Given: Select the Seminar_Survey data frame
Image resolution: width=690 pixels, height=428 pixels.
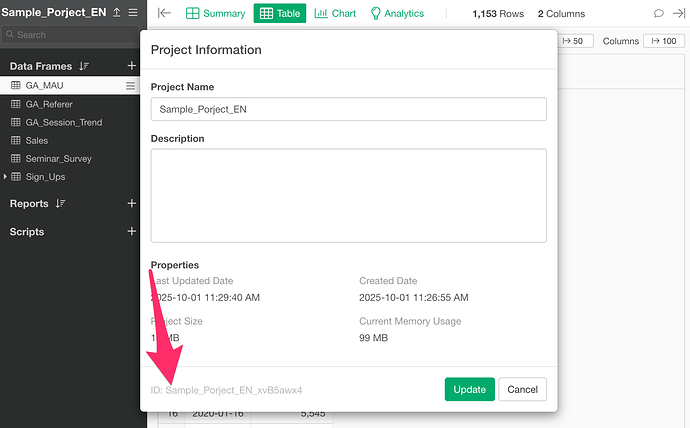Looking at the screenshot, I should point(58,159).
